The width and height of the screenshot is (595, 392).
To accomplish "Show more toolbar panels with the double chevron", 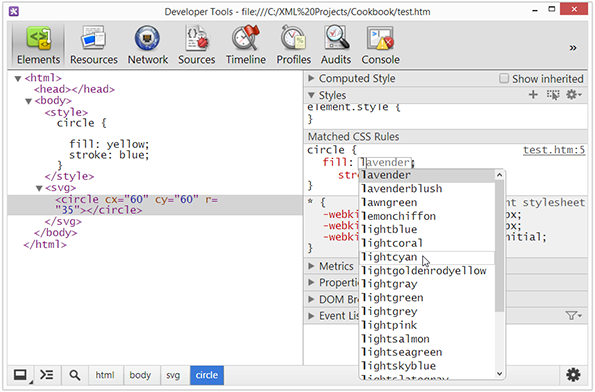I will pyautogui.click(x=573, y=48).
